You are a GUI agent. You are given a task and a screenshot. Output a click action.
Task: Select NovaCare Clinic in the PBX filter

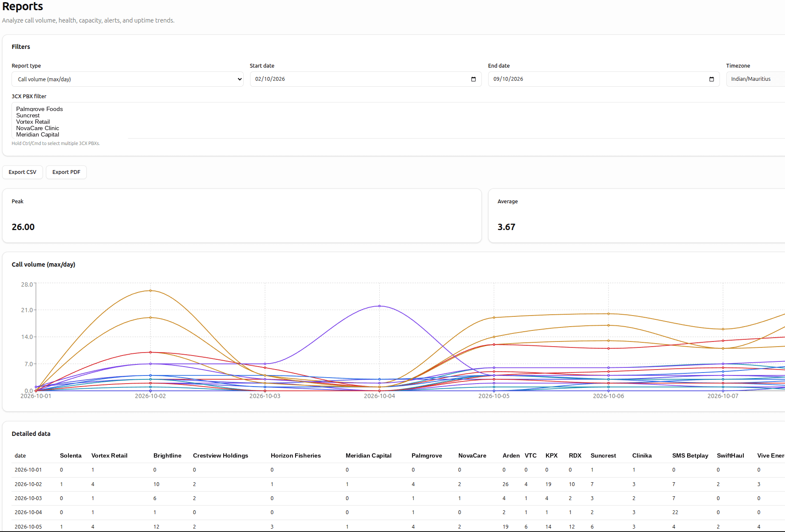coord(38,128)
